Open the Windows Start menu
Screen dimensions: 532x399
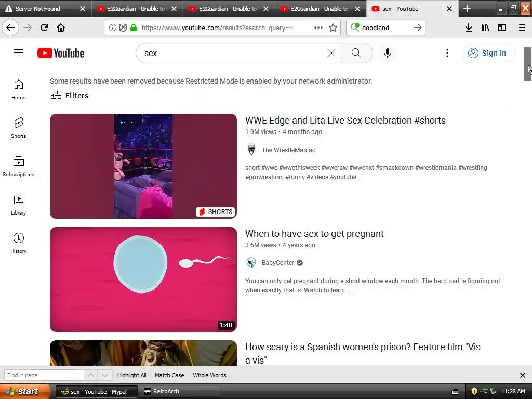tap(25, 391)
